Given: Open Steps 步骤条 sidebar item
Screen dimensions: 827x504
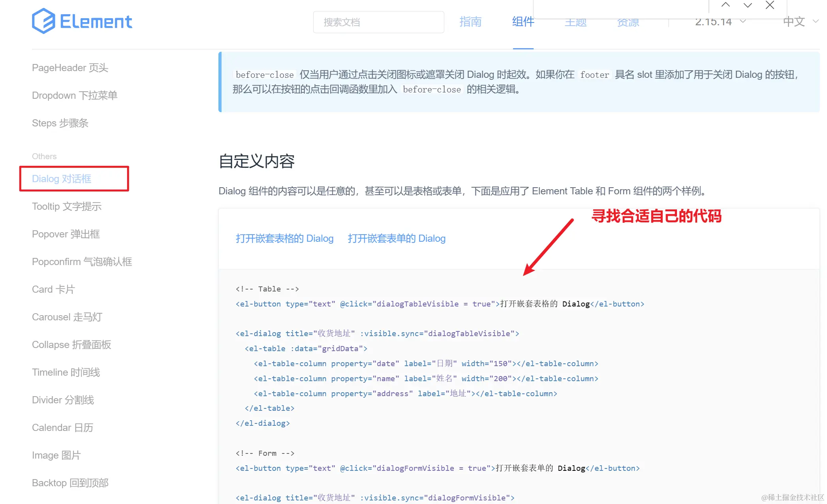Looking at the screenshot, I should [x=60, y=123].
